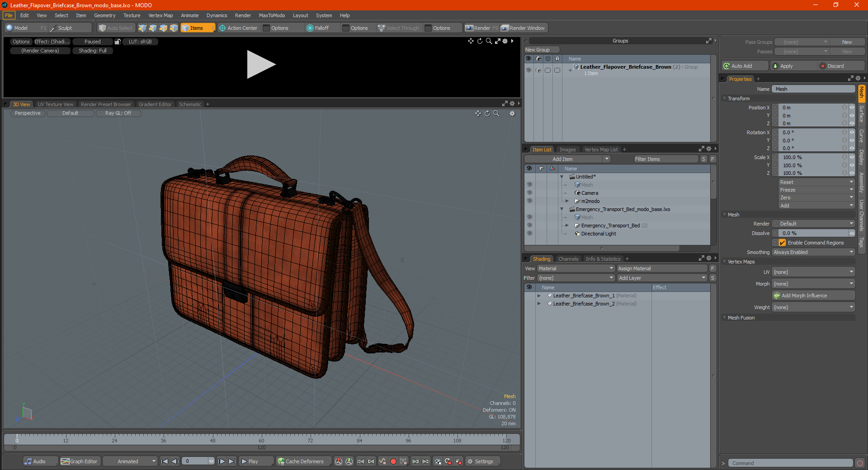Select the Vertices selection mode icon
This screenshot has height=470, width=868.
coord(142,28)
